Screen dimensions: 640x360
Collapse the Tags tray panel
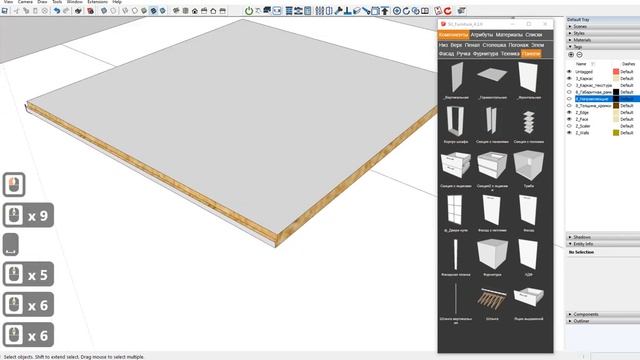tap(602, 47)
